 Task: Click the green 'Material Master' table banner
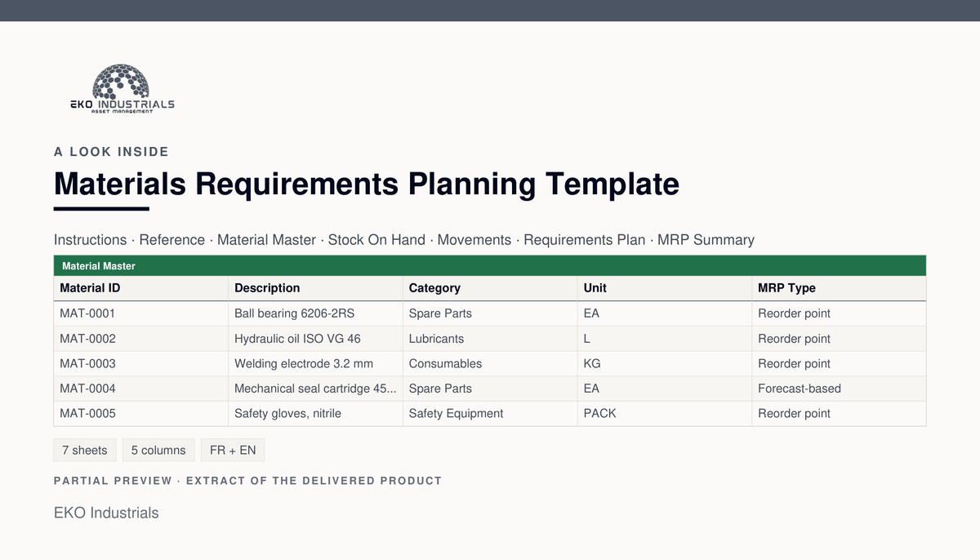[490, 266]
